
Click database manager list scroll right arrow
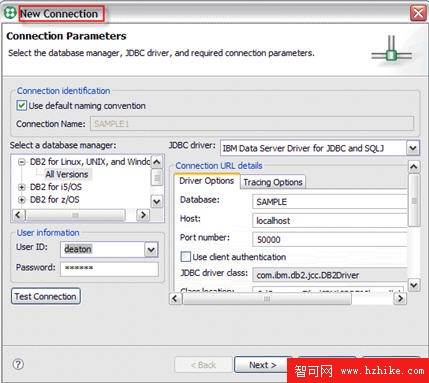(143, 215)
